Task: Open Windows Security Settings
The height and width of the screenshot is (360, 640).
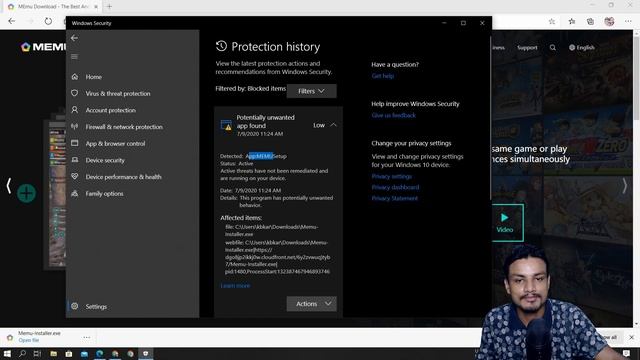Action: pyautogui.click(x=96, y=307)
